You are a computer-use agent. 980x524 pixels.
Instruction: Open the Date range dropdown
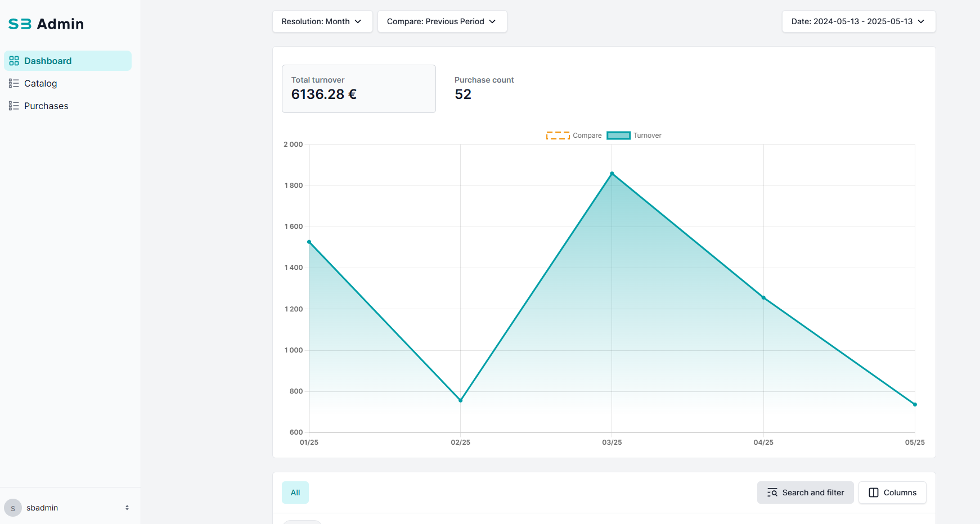point(858,21)
